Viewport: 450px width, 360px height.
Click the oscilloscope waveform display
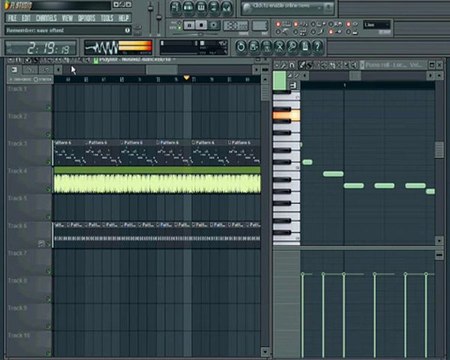(x=101, y=47)
